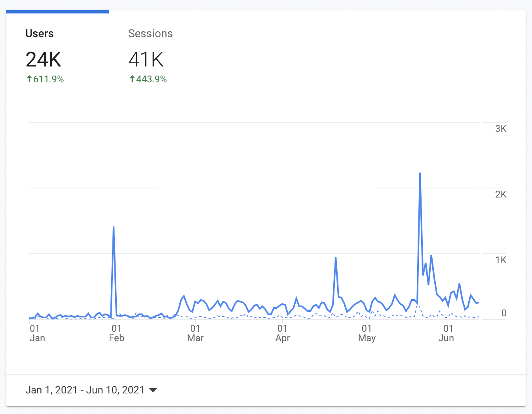Click the 41K Sessions value
Image resolution: width=532 pixels, height=414 pixels.
pos(146,60)
